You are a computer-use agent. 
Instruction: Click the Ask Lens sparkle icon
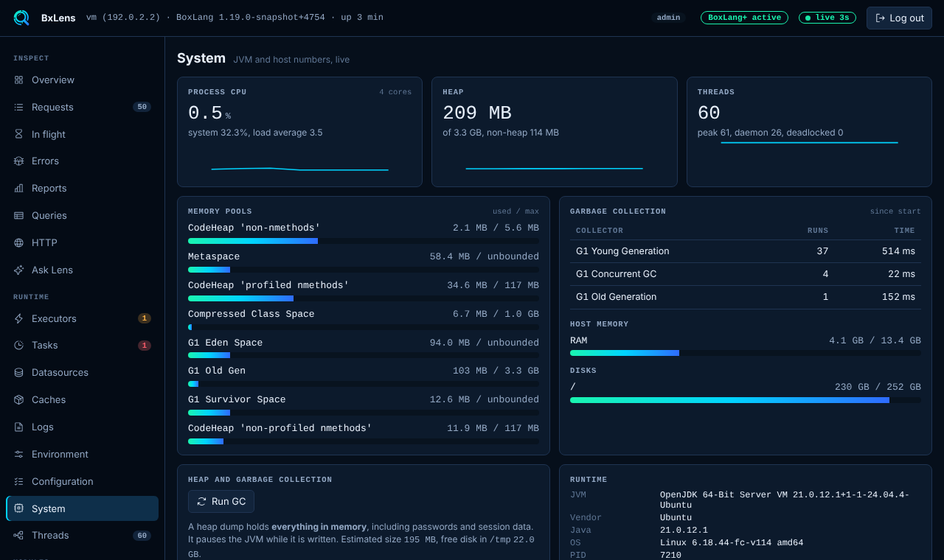(x=18, y=270)
